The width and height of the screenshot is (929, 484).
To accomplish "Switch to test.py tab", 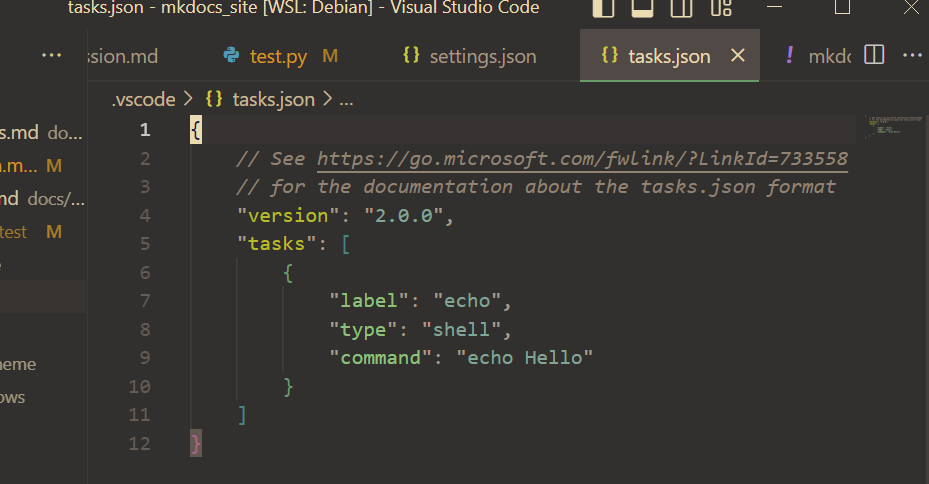I will [278, 56].
